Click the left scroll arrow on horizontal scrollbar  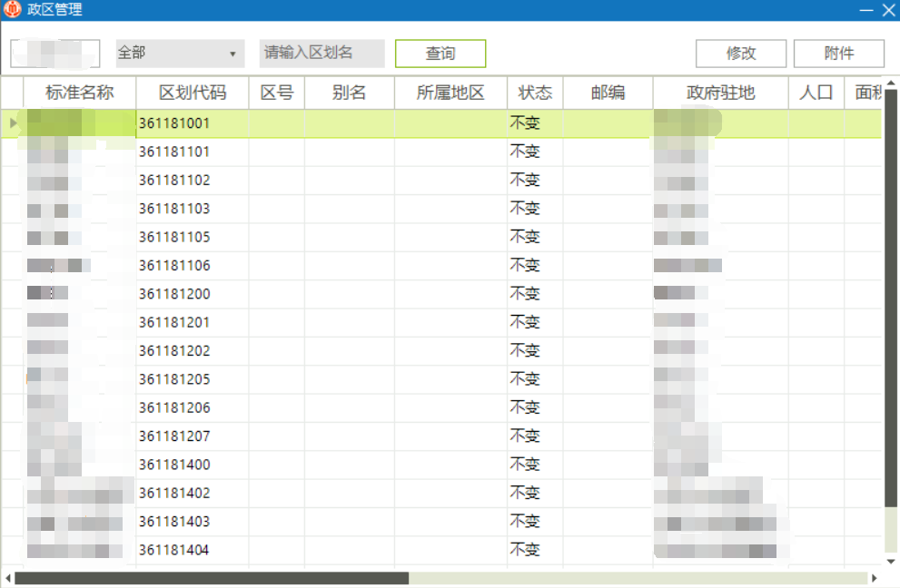[8, 578]
